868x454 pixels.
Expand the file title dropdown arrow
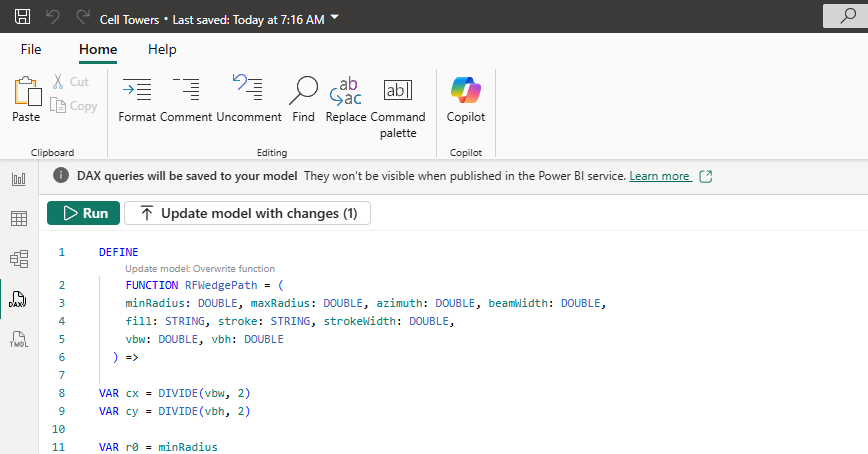[x=334, y=17]
